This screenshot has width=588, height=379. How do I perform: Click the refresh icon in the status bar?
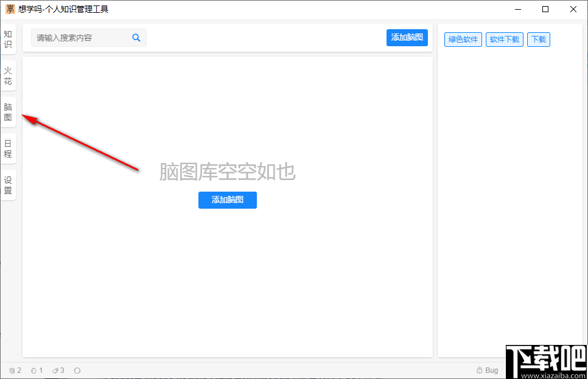[78, 370]
